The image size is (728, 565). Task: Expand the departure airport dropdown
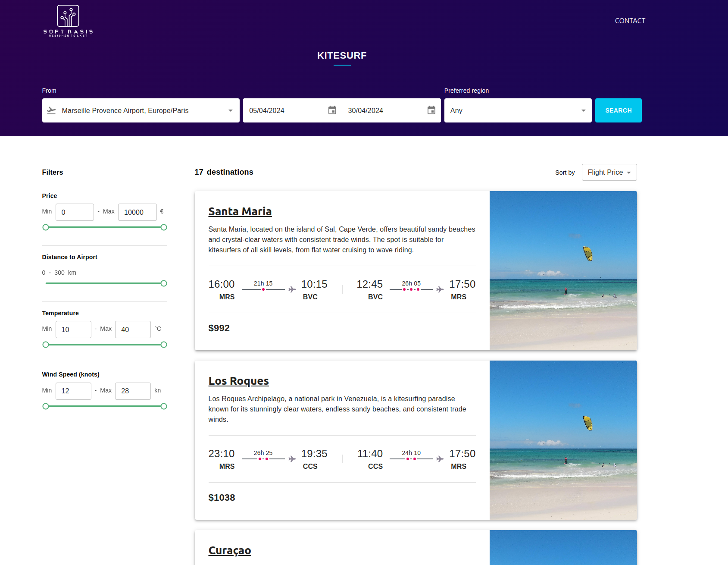pos(231,111)
